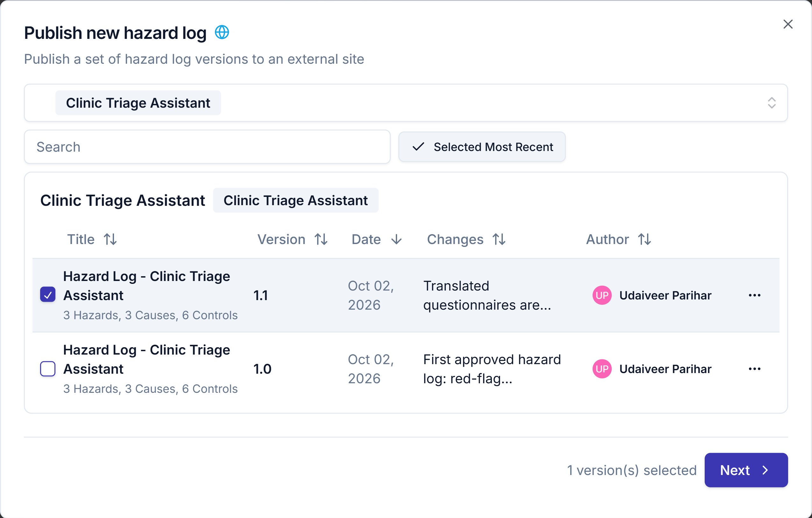The width and height of the screenshot is (812, 518).
Task: Open more options for version 1.1 row
Action: tap(754, 295)
